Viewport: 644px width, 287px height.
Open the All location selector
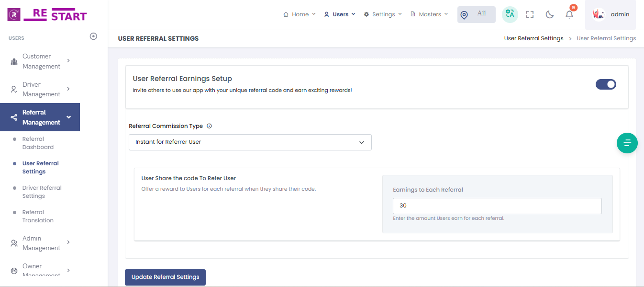click(476, 14)
